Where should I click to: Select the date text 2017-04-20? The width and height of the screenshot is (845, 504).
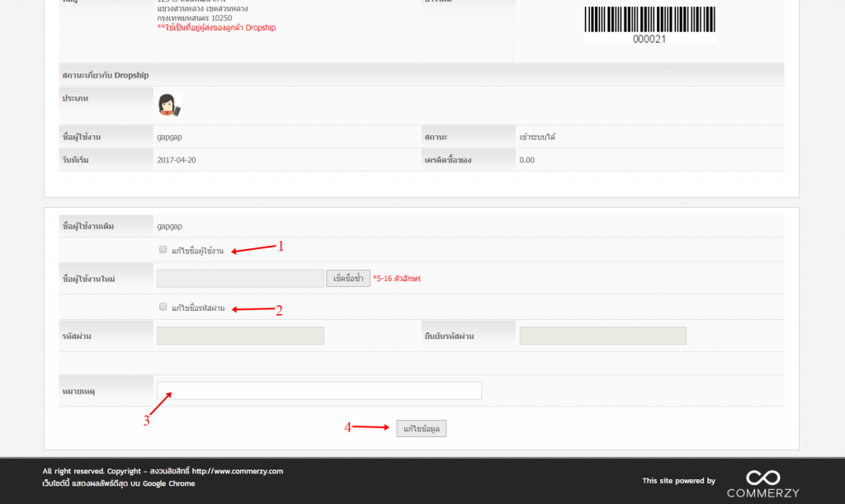[x=177, y=160]
